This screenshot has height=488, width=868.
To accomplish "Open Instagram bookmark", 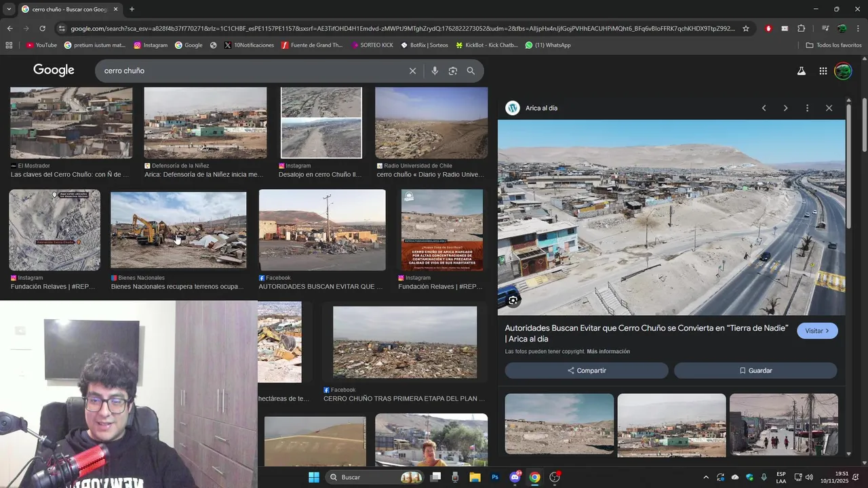I will 151,45.
